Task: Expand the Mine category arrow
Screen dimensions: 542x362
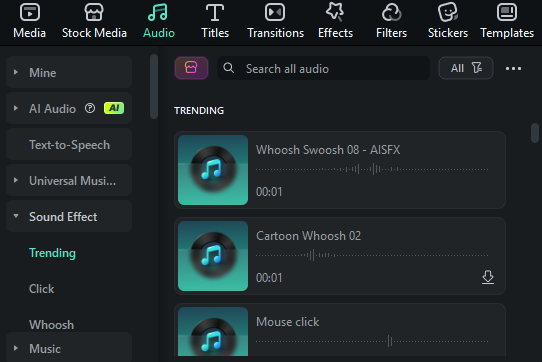Action: pos(16,72)
